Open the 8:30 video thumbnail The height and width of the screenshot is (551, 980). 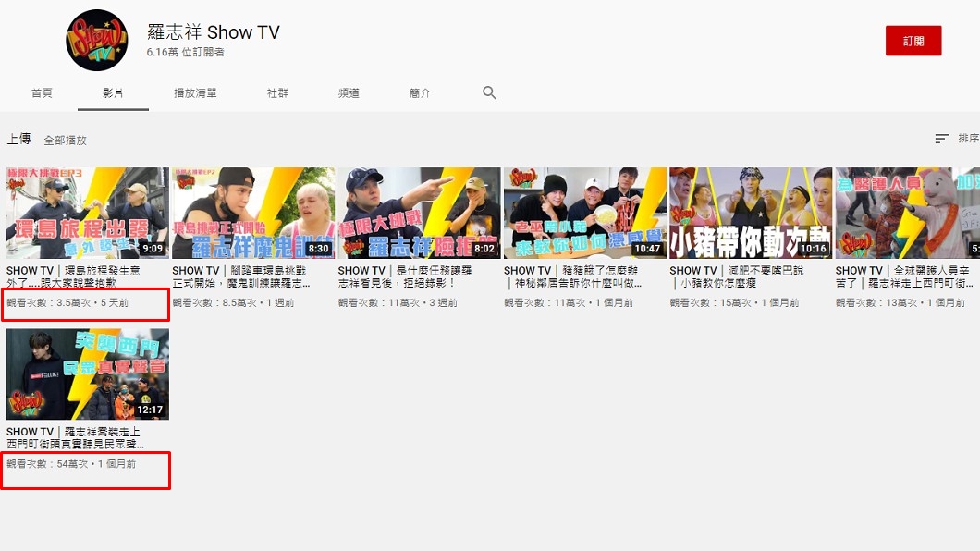[x=253, y=213]
